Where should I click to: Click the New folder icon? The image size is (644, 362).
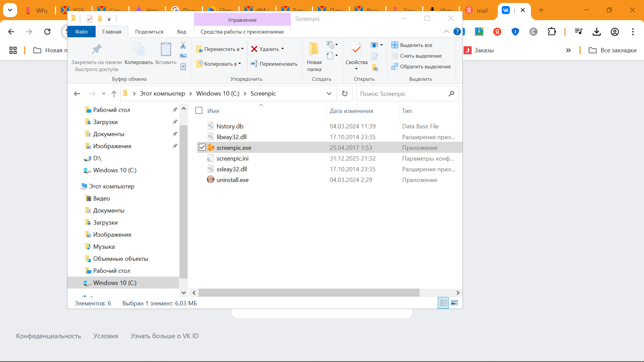tap(314, 49)
